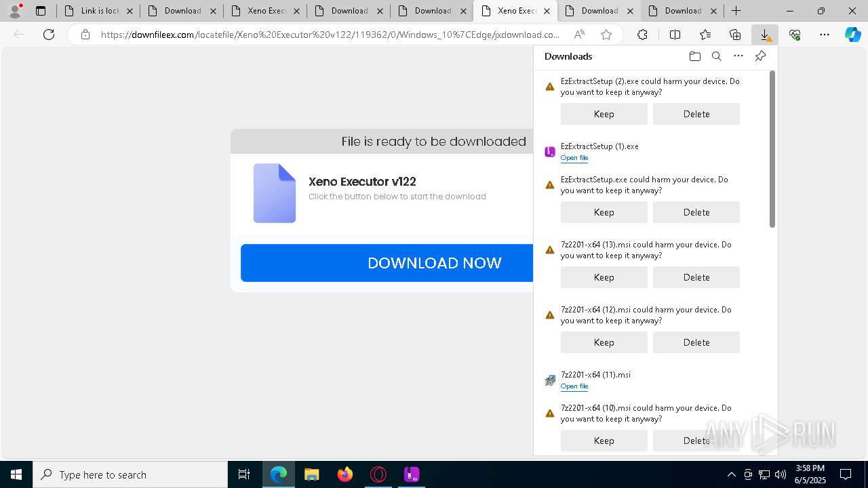Close the 'Link is lock' tab
Screen dimensions: 868x488
[x=130, y=11]
